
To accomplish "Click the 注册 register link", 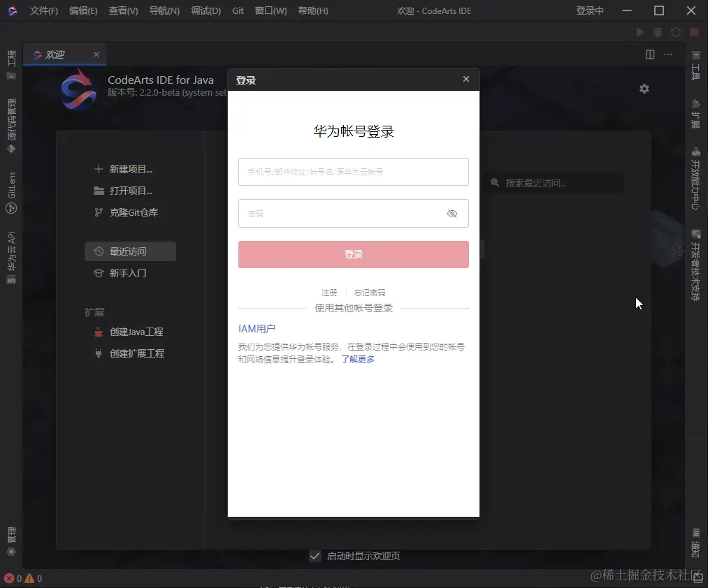I will click(329, 293).
